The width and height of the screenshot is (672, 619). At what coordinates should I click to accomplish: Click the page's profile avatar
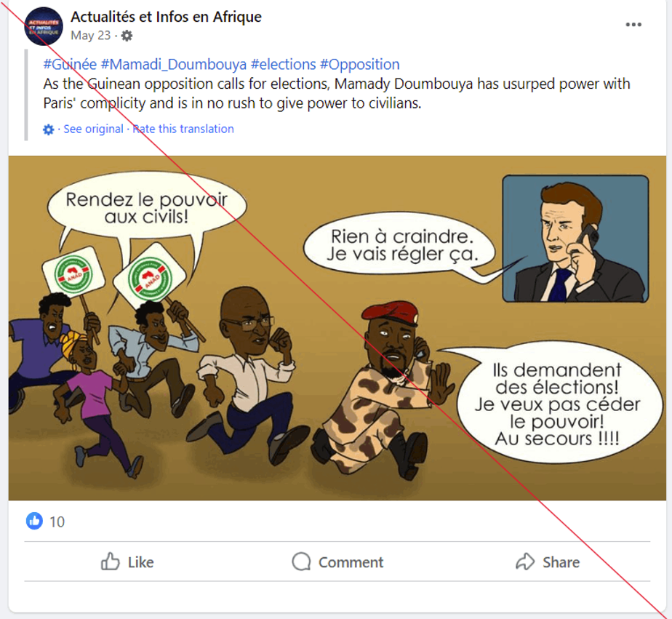click(44, 26)
